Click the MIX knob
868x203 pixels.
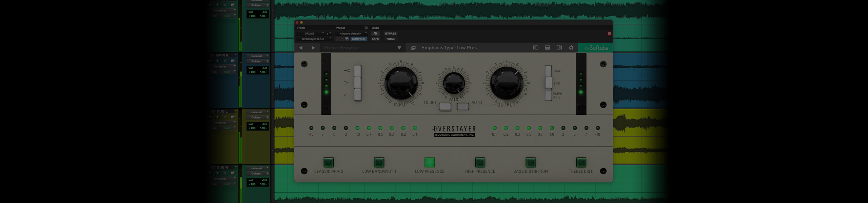pyautogui.click(x=454, y=83)
